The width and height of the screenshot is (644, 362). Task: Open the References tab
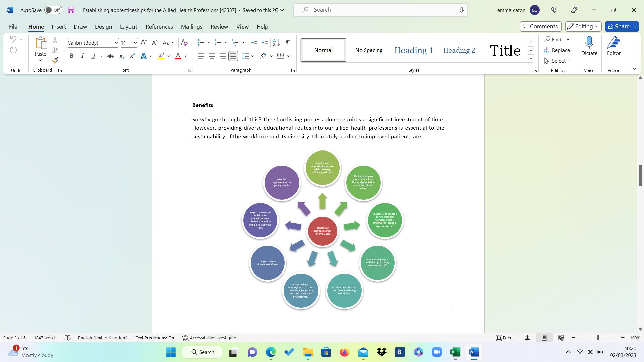[159, 27]
